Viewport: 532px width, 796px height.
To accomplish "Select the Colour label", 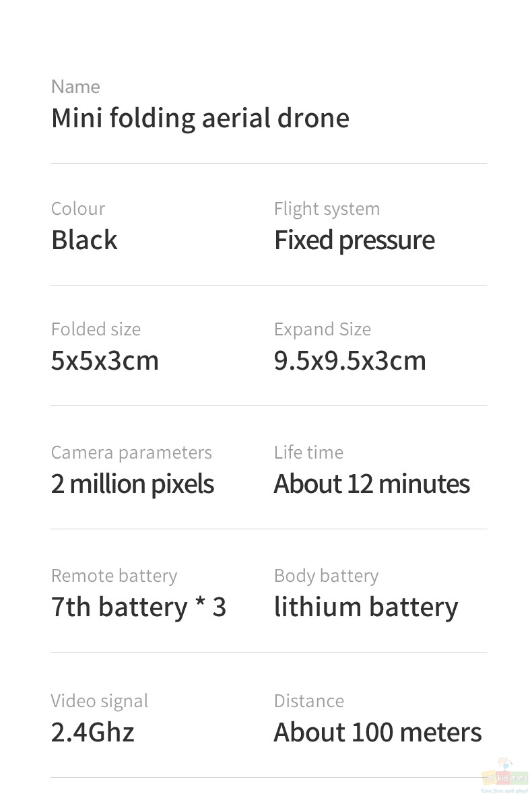I will tap(78, 209).
